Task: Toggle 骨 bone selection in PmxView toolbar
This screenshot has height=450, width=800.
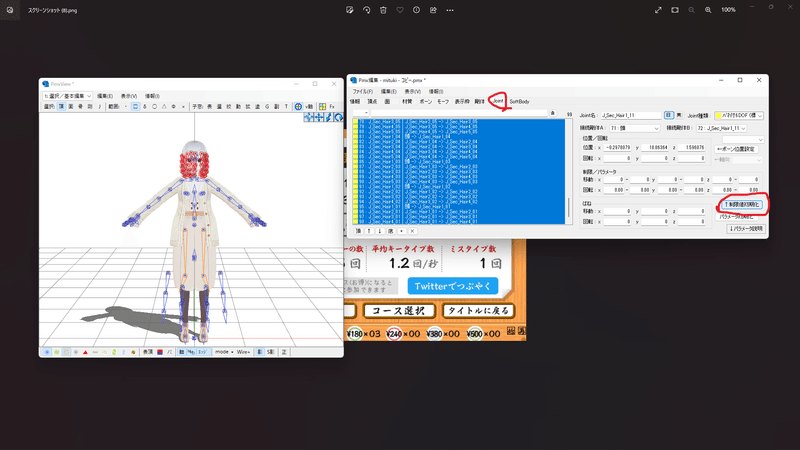Action: click(81, 107)
